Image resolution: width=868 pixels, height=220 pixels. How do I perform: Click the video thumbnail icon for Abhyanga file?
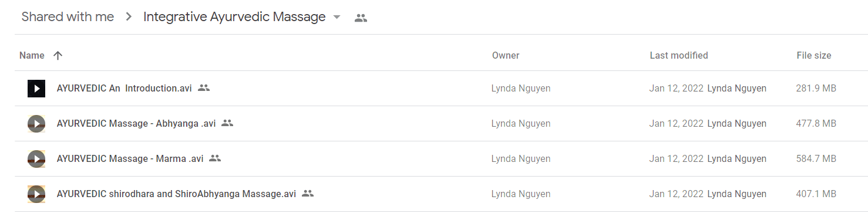pos(36,124)
